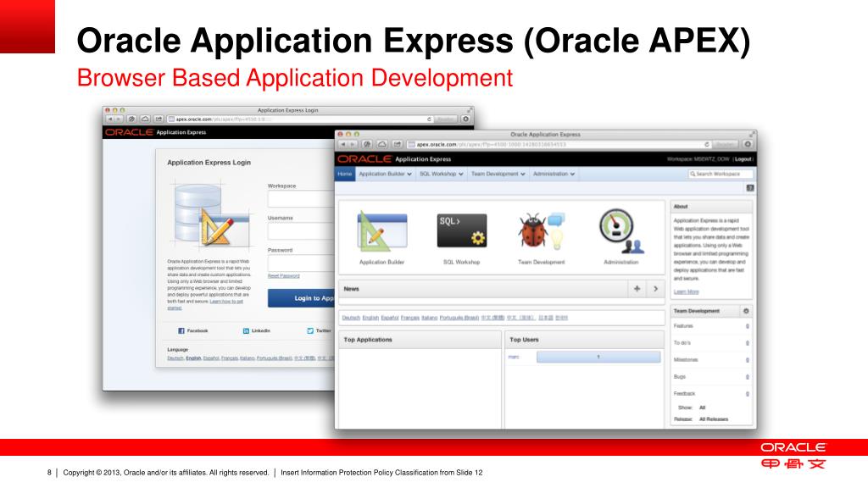868x488 pixels.
Task: Click the Top Applications heading
Action: 368,340
